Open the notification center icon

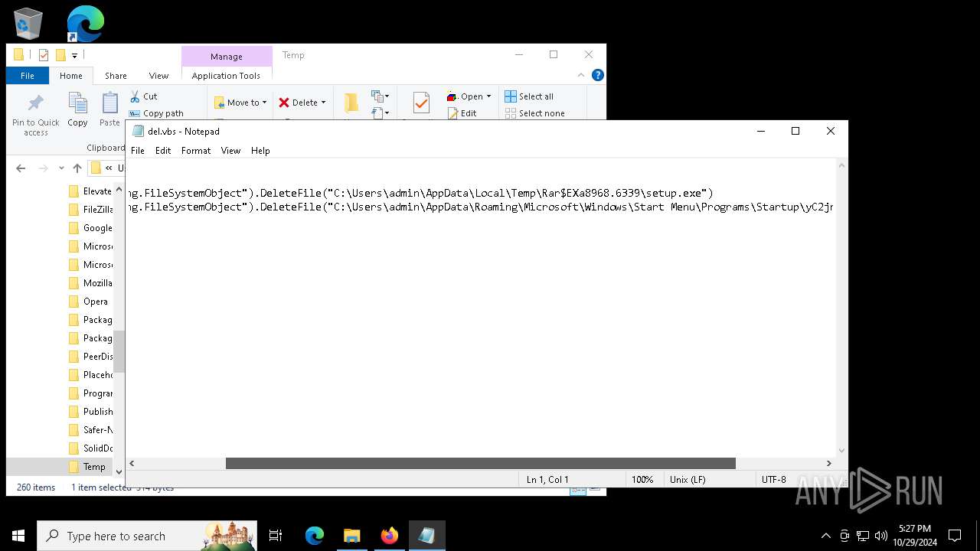(x=955, y=536)
